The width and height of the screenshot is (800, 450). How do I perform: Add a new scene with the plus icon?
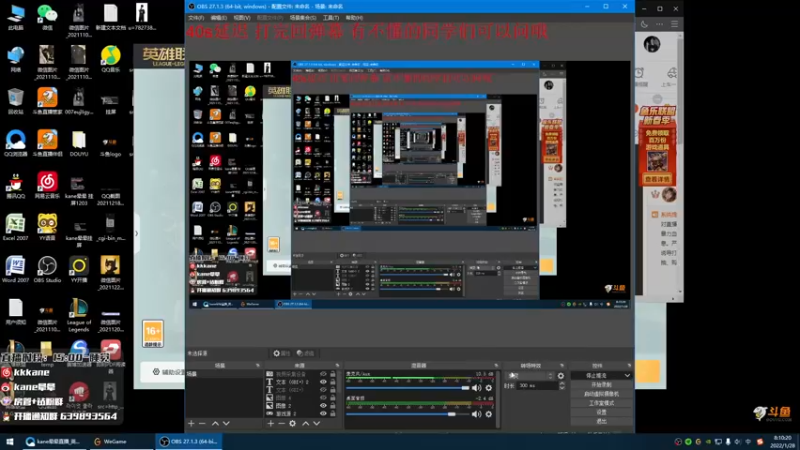[191, 423]
